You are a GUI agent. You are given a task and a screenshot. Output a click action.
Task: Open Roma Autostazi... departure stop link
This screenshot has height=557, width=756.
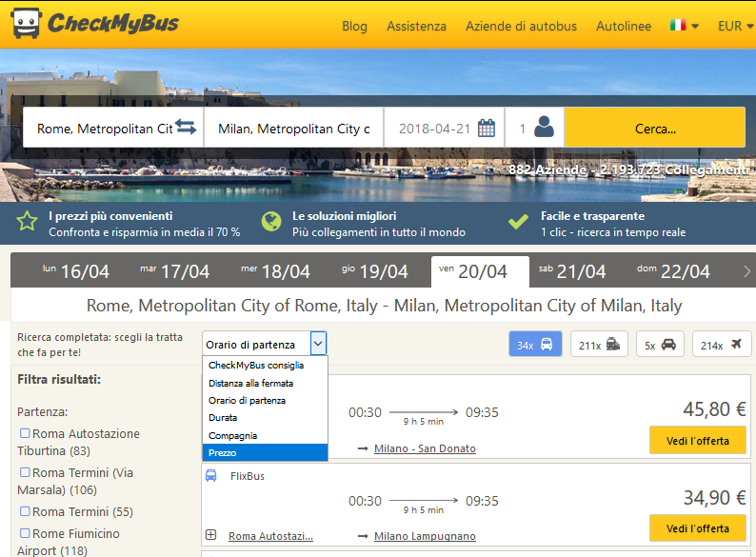[270, 536]
